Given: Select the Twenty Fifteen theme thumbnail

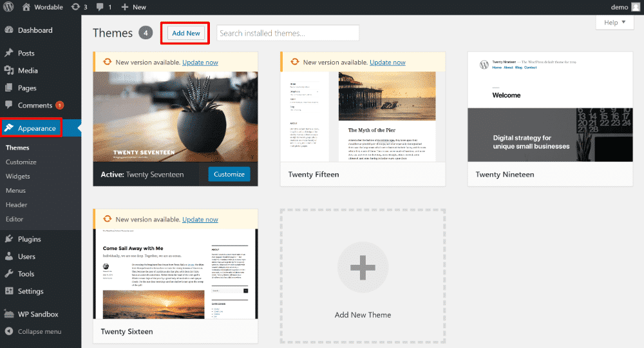Looking at the screenshot, I should [363, 117].
